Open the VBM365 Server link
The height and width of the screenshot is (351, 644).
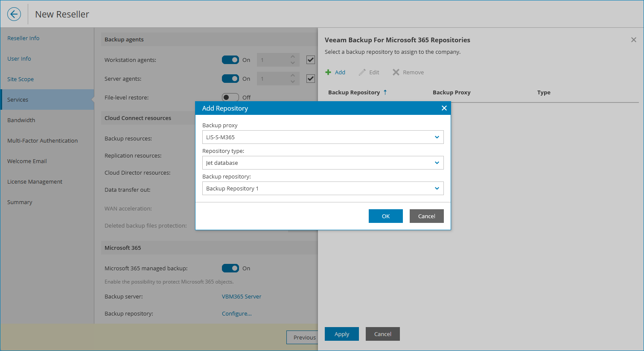point(242,296)
